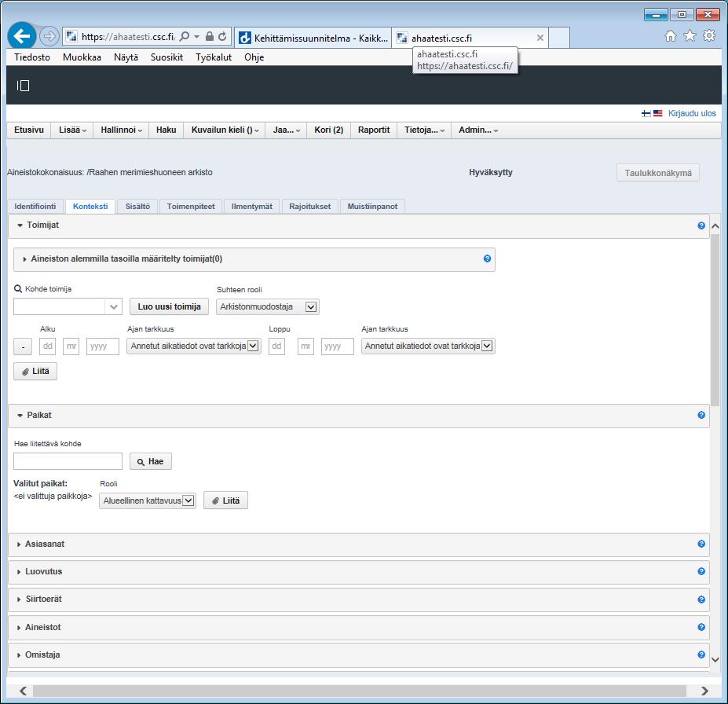Screen dimensions: 728x704
Task: Open help icon for Aineiston alemmilla tasoilla panel
Action: pos(487,258)
